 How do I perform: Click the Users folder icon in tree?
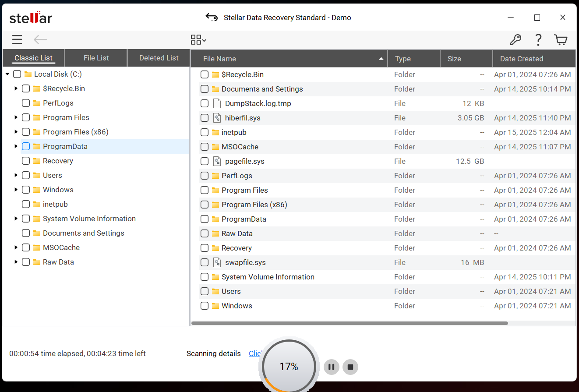(37, 175)
